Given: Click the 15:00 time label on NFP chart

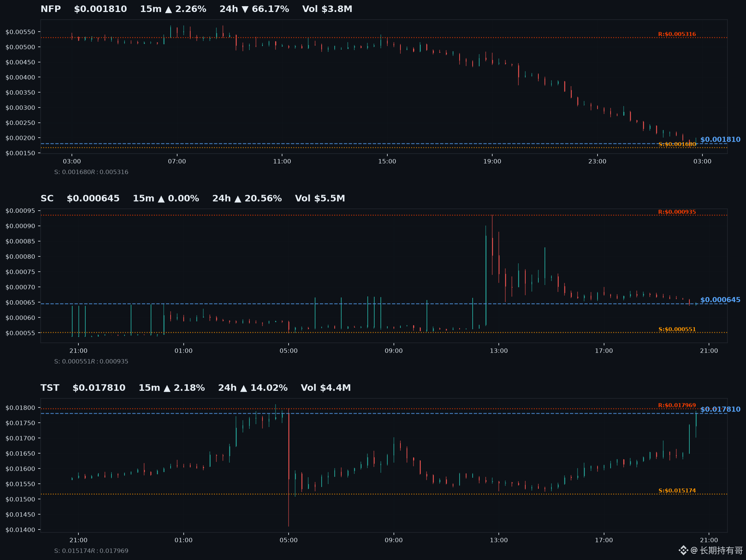Looking at the screenshot, I should point(387,161).
